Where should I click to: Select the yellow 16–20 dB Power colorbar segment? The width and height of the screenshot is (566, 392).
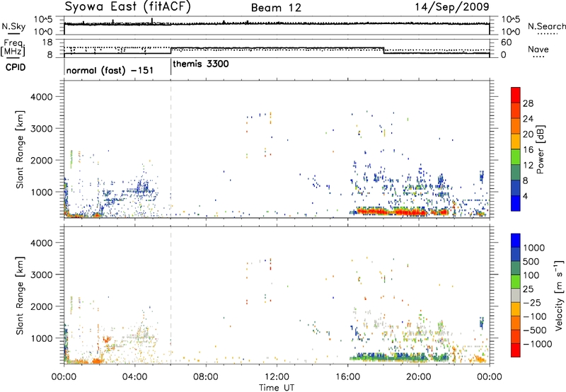tap(516, 141)
